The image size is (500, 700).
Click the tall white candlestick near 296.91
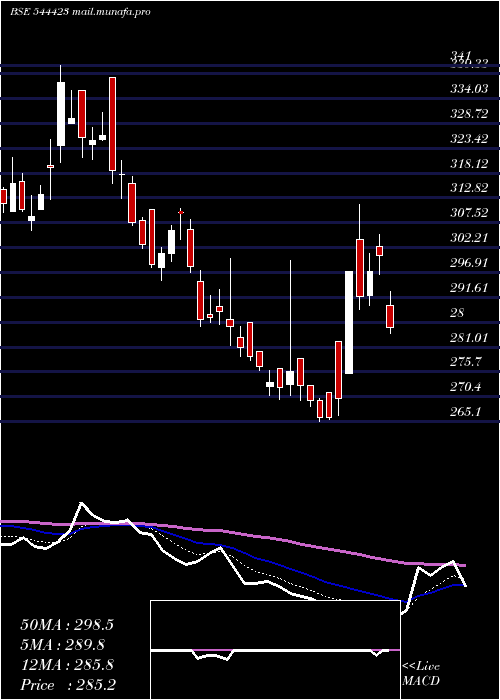[349, 322]
